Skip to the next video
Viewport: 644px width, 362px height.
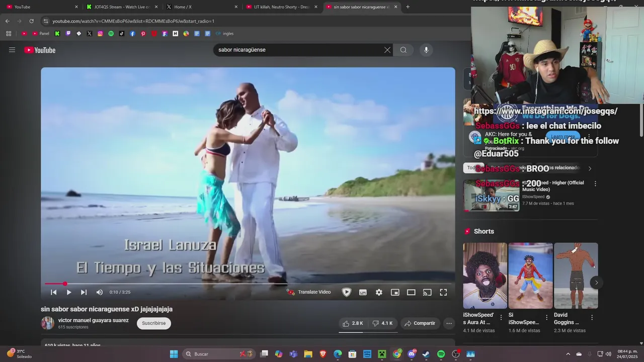pos(84,292)
